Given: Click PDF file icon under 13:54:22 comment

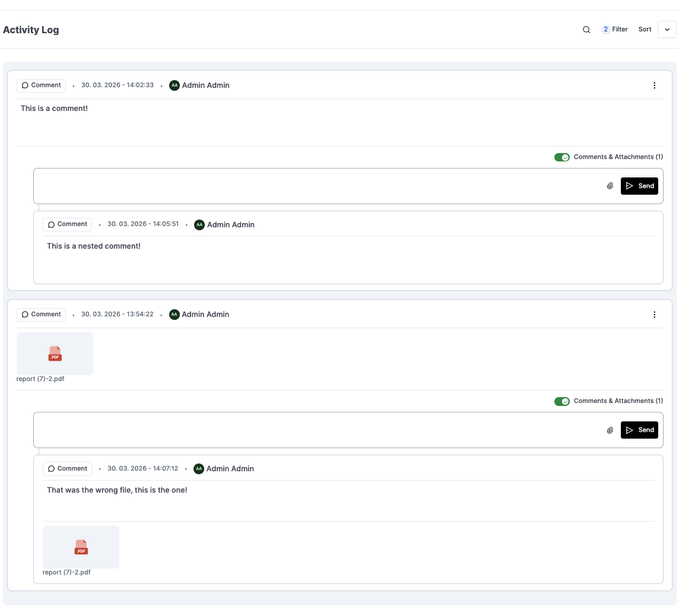Looking at the screenshot, I should (55, 354).
